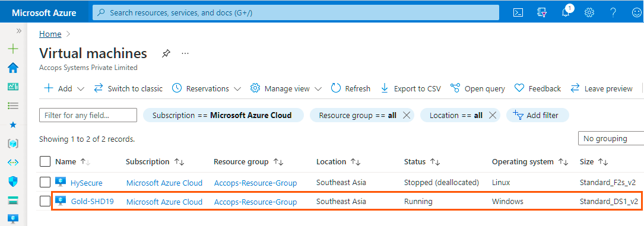Remove the Location filter with its X
The width and height of the screenshot is (644, 226).
pyautogui.click(x=493, y=115)
